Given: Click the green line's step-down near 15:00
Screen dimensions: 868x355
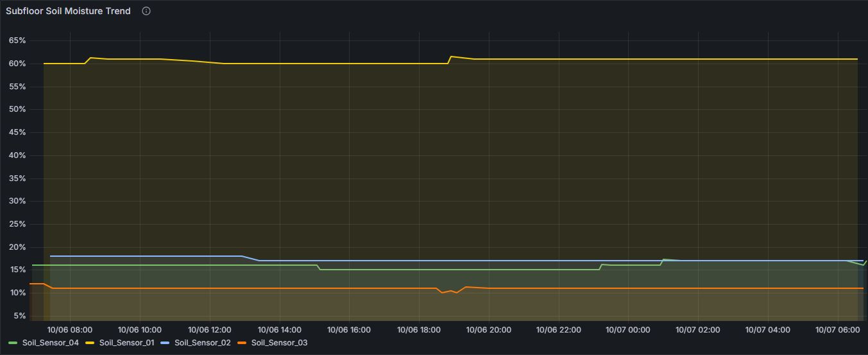Looking at the screenshot, I should 319,267.
